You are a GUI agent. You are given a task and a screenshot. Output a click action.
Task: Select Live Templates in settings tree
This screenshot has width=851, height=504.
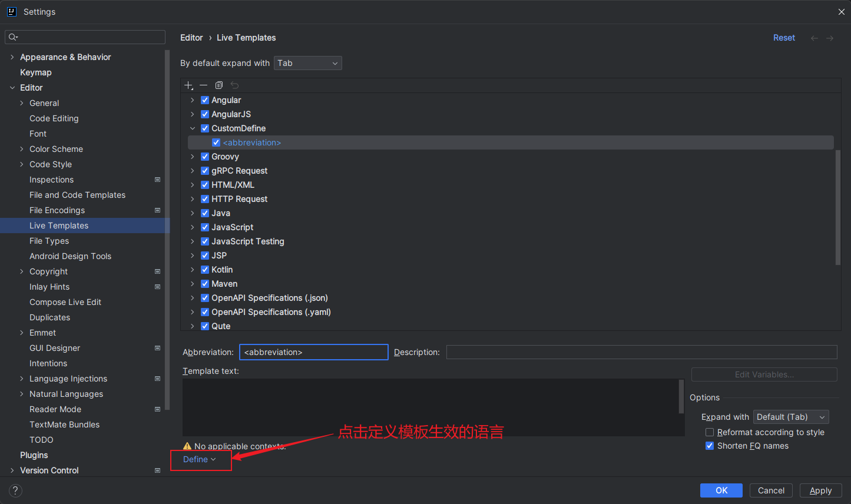[x=85, y=226]
